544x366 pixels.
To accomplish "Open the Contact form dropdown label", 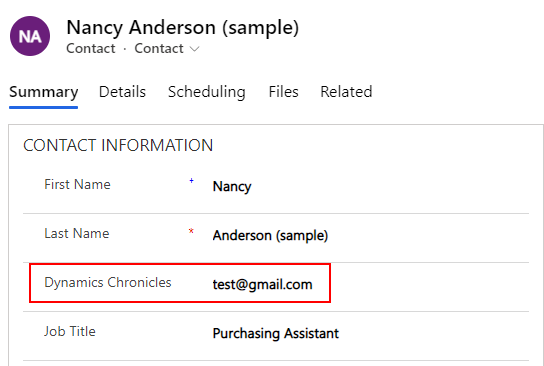I will [159, 49].
